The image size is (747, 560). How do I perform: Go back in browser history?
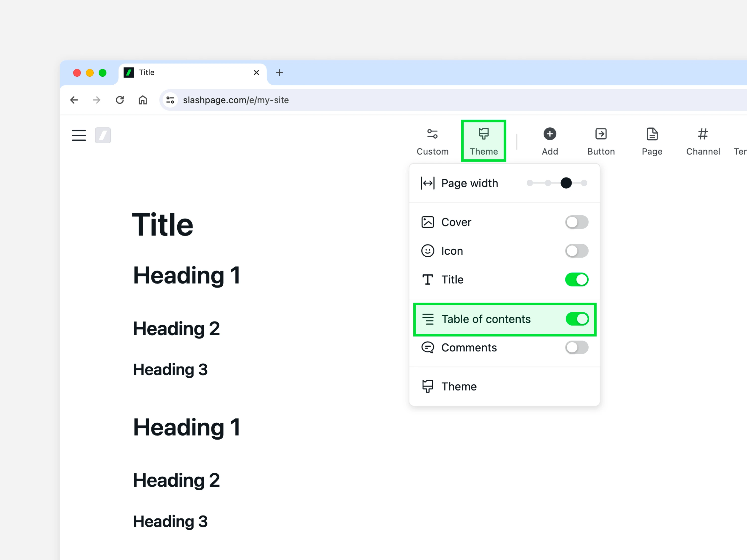coord(74,100)
